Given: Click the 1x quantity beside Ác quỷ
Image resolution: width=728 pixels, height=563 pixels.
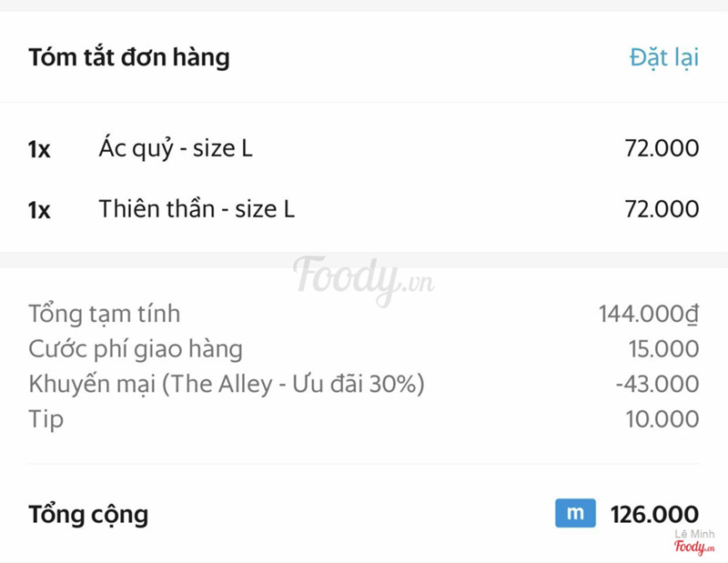Looking at the screenshot, I should point(39,150).
